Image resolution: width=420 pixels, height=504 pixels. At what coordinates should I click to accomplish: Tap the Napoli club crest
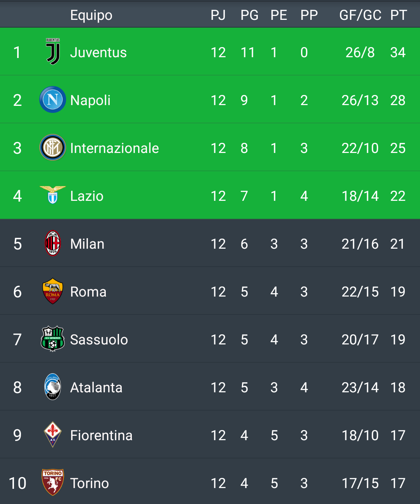52,100
